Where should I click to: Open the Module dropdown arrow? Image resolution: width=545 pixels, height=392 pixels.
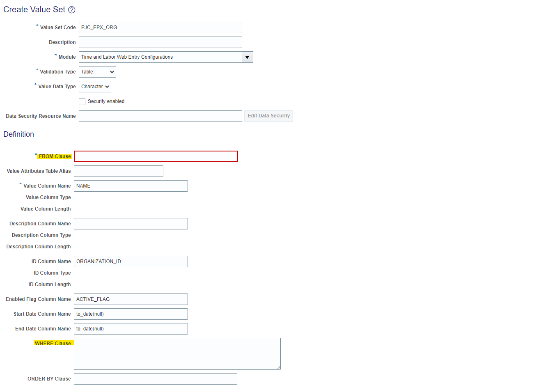coord(247,57)
